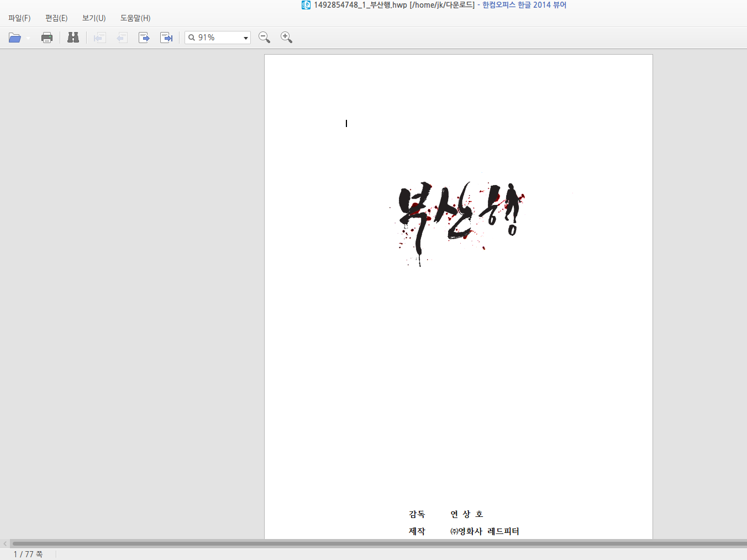Zoom in with the plus magnifier

pyautogui.click(x=286, y=38)
